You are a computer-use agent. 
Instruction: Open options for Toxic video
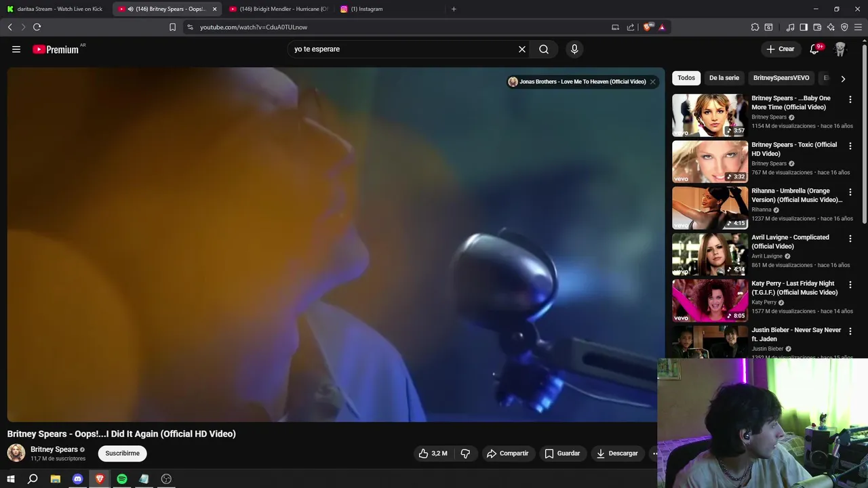(x=850, y=146)
